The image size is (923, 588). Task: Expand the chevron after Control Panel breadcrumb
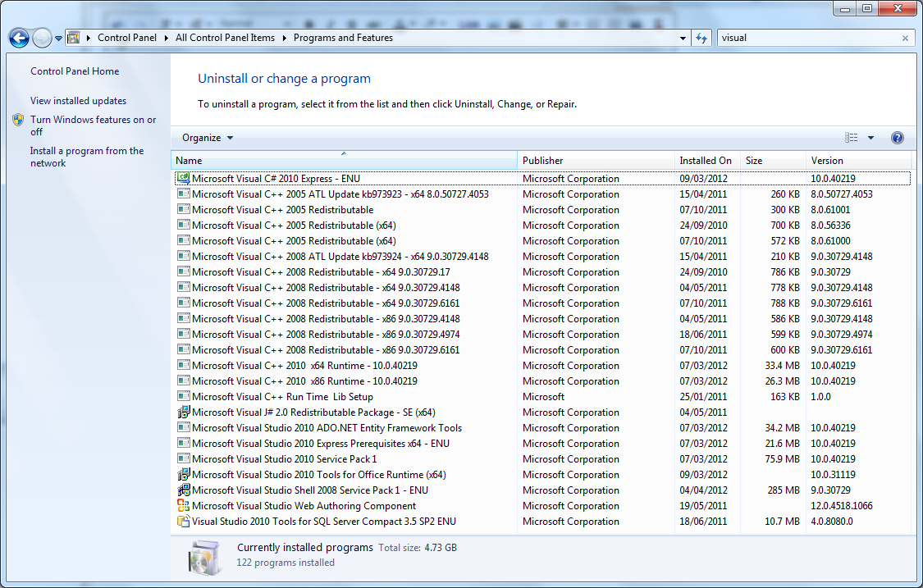[x=167, y=38]
